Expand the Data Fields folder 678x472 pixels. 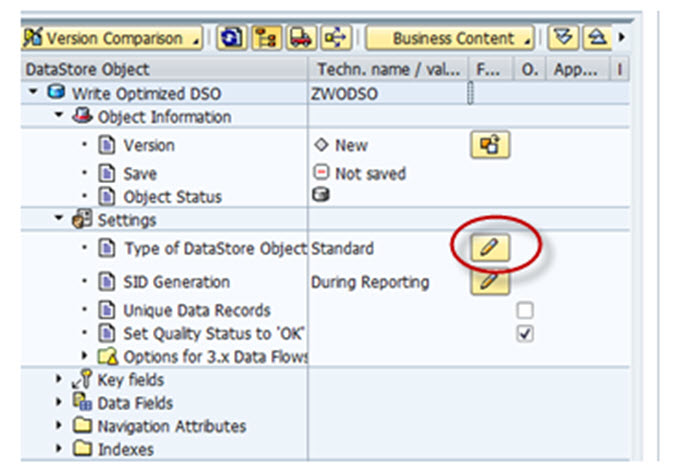click(x=62, y=403)
